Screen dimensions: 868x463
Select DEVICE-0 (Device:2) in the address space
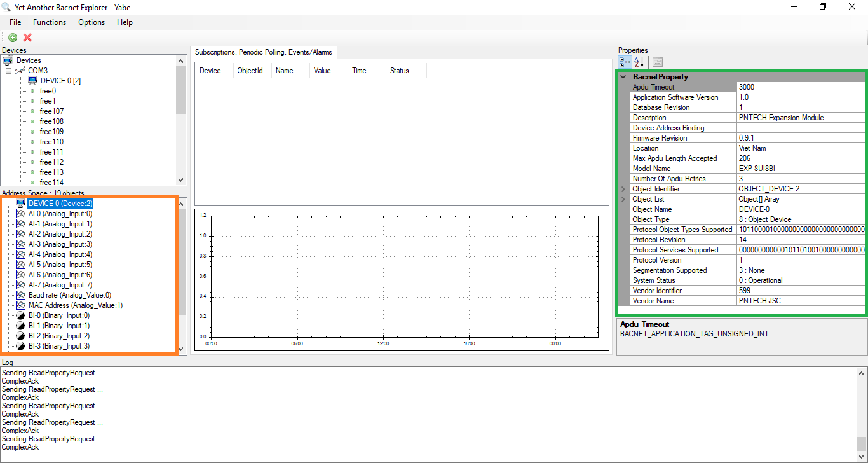coord(60,203)
